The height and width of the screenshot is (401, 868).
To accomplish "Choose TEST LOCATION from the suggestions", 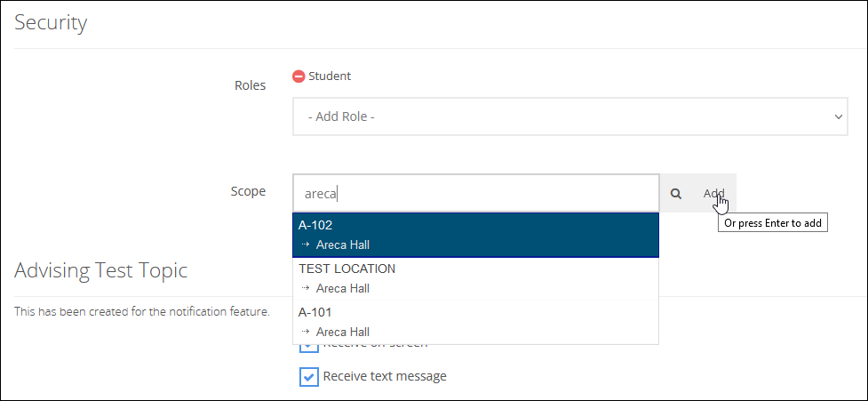I will (x=475, y=278).
